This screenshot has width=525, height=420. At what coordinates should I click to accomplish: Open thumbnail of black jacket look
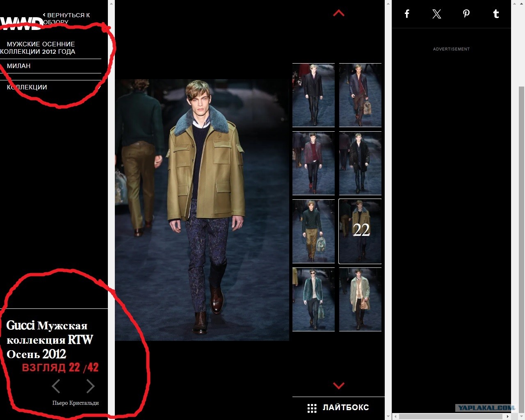[x=313, y=95]
